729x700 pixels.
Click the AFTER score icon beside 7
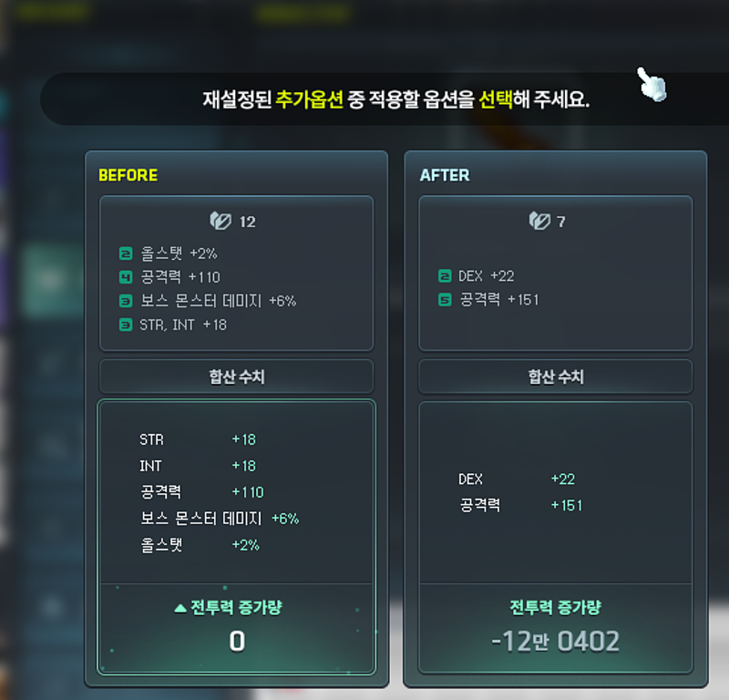point(539,221)
